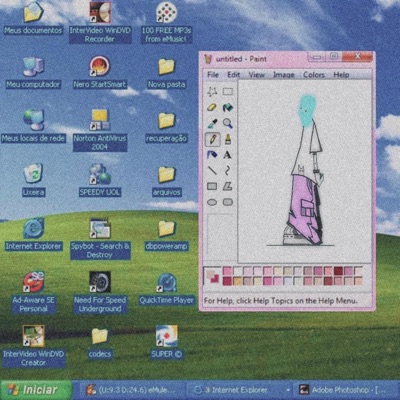Open the Iniciar start button
Image resolution: width=400 pixels, height=400 pixels.
click(36, 390)
